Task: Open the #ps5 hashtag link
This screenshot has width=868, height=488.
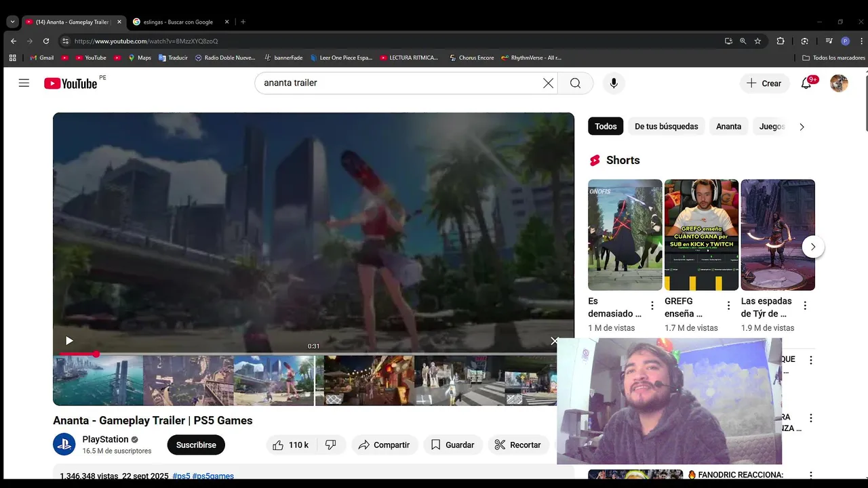Action: click(x=181, y=476)
